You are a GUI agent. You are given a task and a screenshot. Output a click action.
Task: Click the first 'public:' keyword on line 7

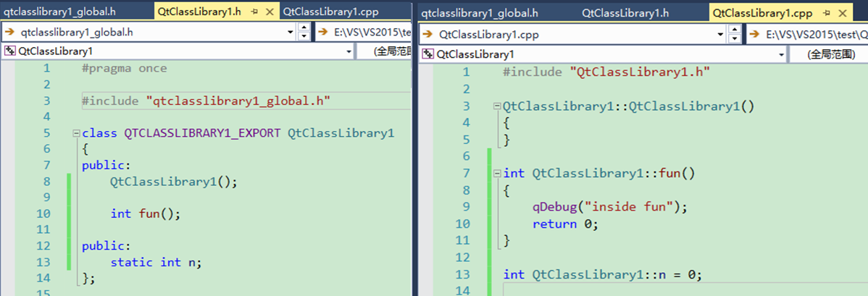(x=107, y=165)
